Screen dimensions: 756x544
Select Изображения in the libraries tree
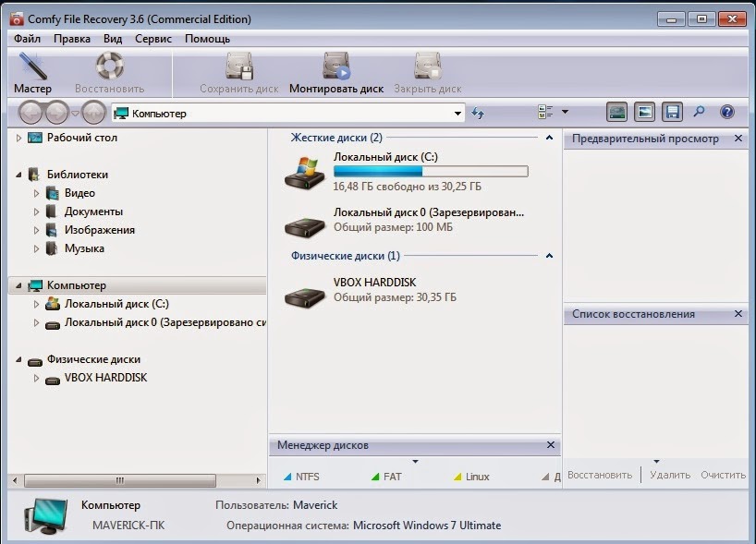click(x=100, y=230)
